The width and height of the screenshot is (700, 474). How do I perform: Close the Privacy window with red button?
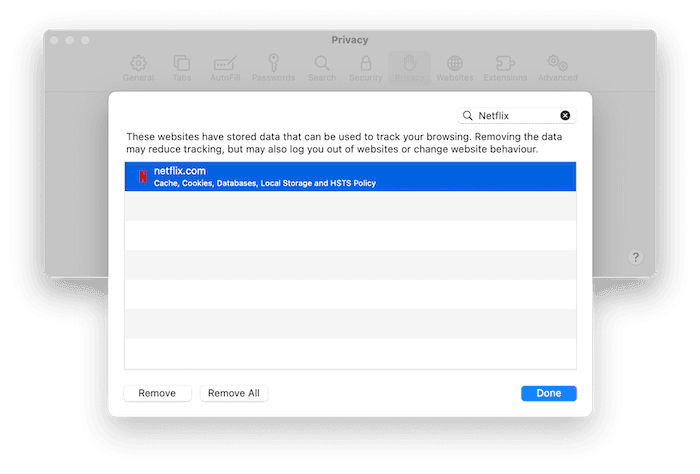click(x=54, y=40)
